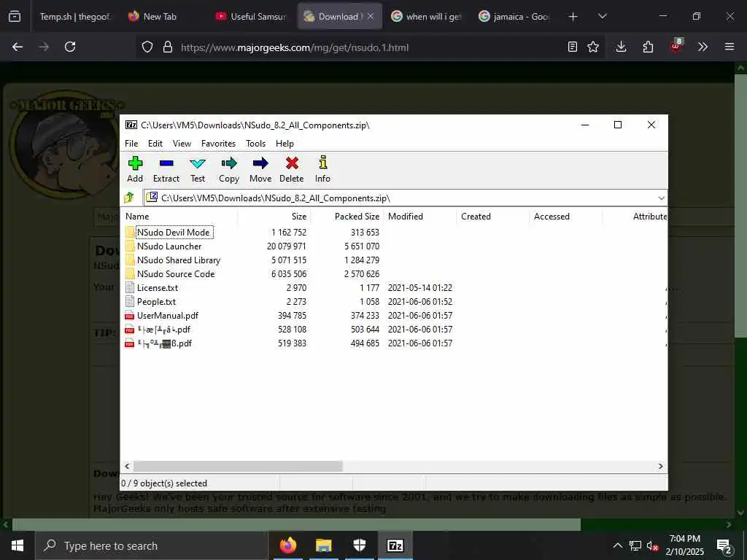Switch to the jamaica Google tab
Image resolution: width=747 pixels, height=560 pixels.
(514, 16)
